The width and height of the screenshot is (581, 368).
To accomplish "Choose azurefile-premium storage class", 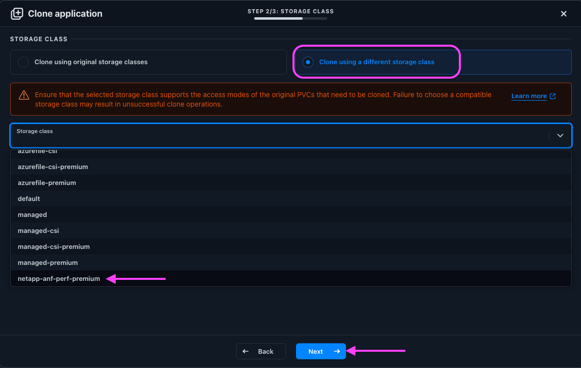I will (x=291, y=183).
